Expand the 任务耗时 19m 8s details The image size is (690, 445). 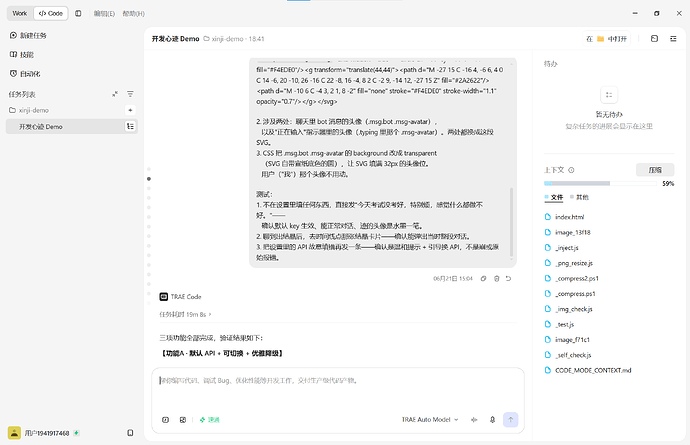coord(185,314)
